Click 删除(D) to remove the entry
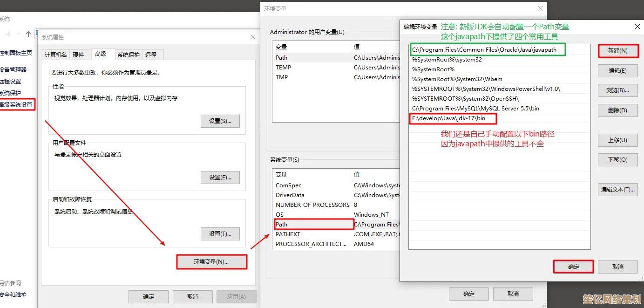The height and width of the screenshot is (308, 644). (x=617, y=110)
